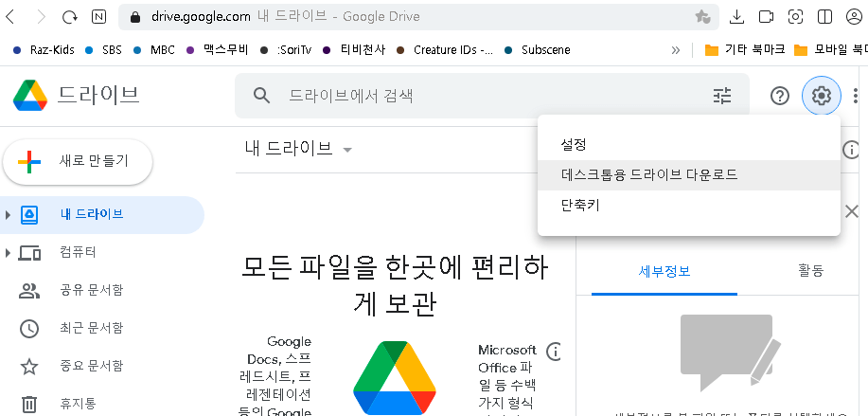Click the settings gear icon
The image size is (868, 416).
[x=822, y=96]
